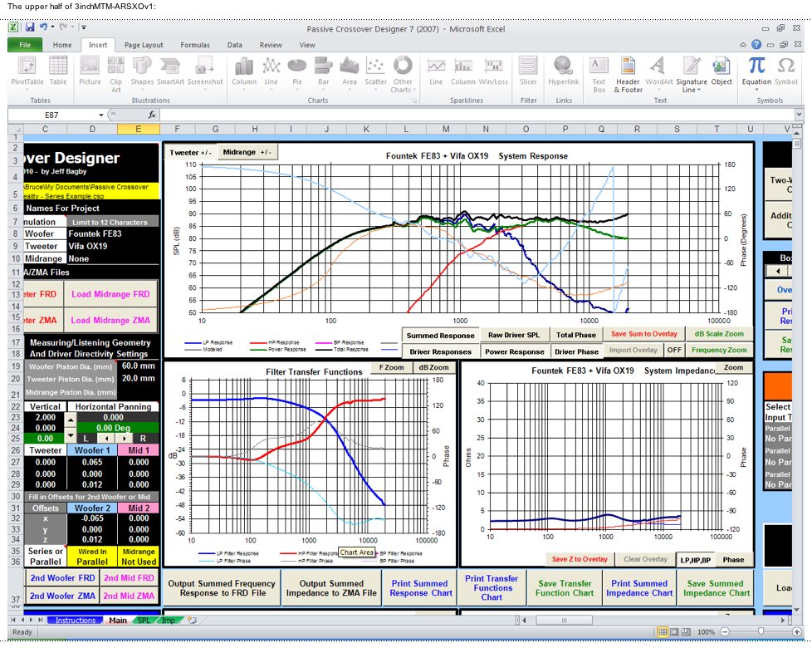Open the Charts group dialog launcher
Screen dimensions: 812x648
414,101
